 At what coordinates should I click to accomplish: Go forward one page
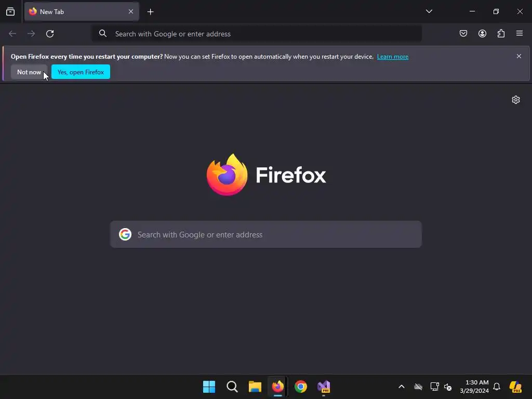[31, 34]
